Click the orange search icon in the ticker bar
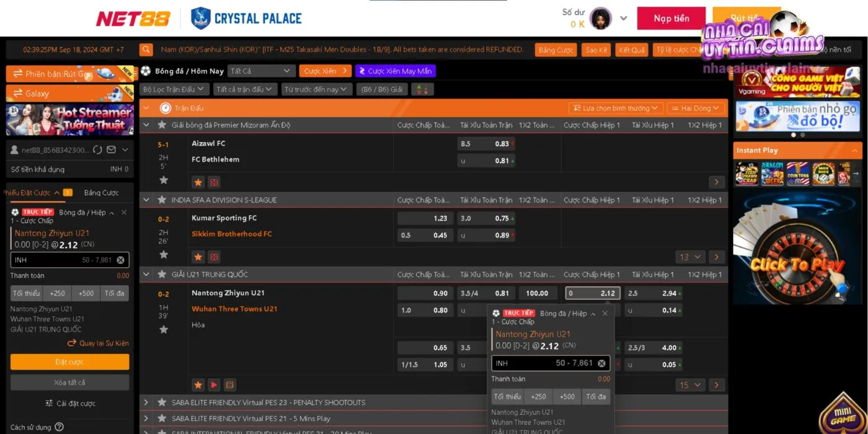Image resolution: width=868 pixels, height=434 pixels. click(x=146, y=50)
